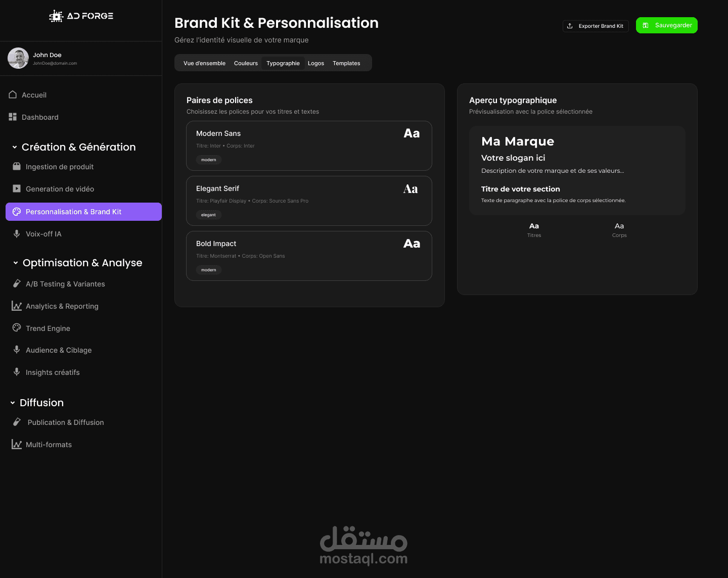Select the Modern Sans font pair
The height and width of the screenshot is (578, 728).
pos(309,146)
